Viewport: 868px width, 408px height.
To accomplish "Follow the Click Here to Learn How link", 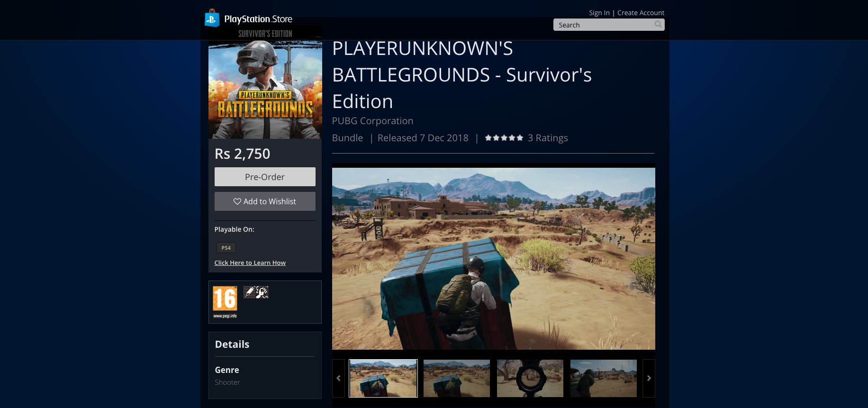I will (x=250, y=263).
